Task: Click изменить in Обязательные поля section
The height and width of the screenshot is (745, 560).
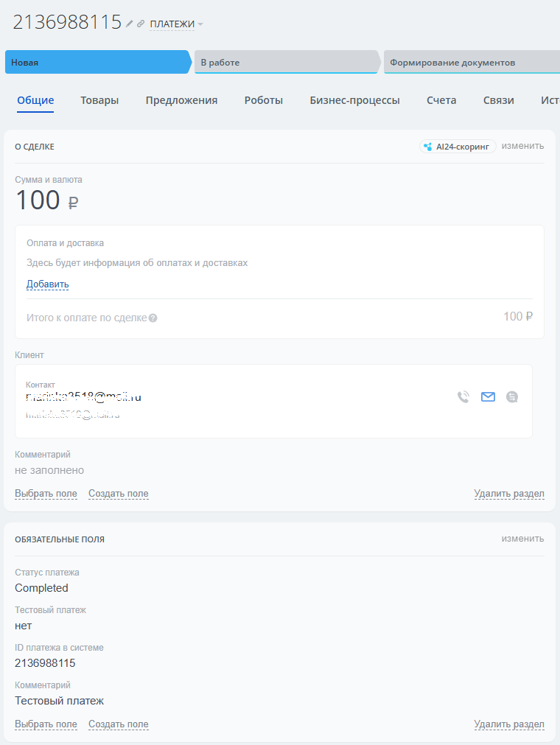Action: coord(522,539)
